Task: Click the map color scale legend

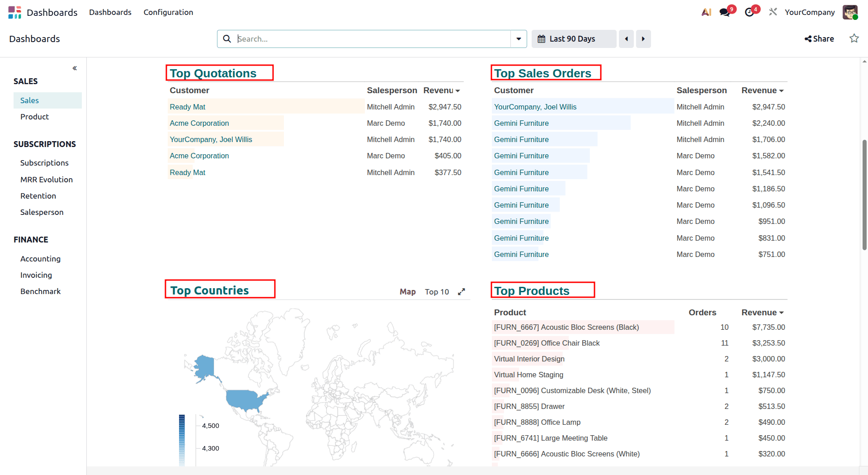Action: 182,440
